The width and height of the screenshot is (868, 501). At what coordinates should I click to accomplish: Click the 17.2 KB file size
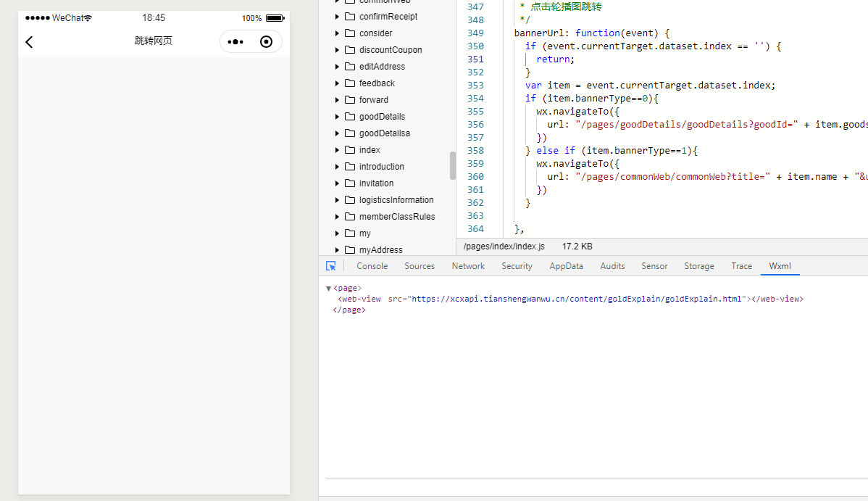[x=577, y=247]
